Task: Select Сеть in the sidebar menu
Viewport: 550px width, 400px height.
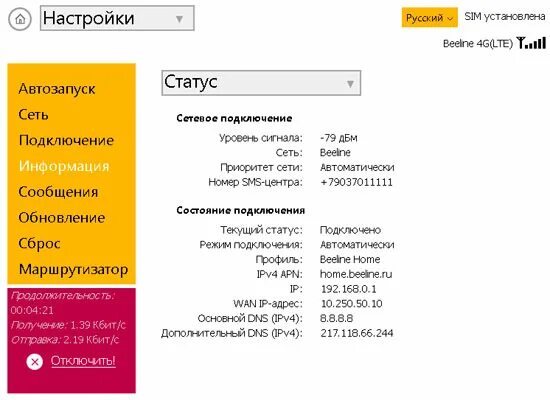Action: point(33,115)
